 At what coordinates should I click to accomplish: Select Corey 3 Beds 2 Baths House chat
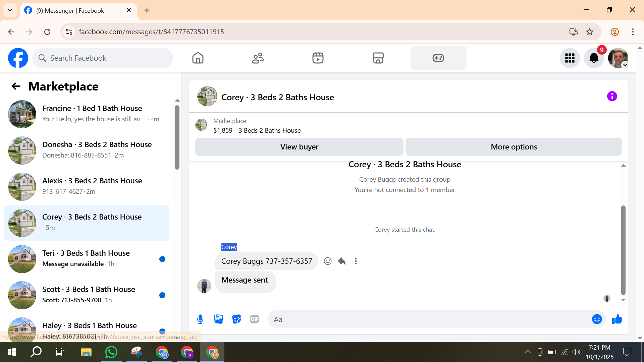click(x=87, y=223)
